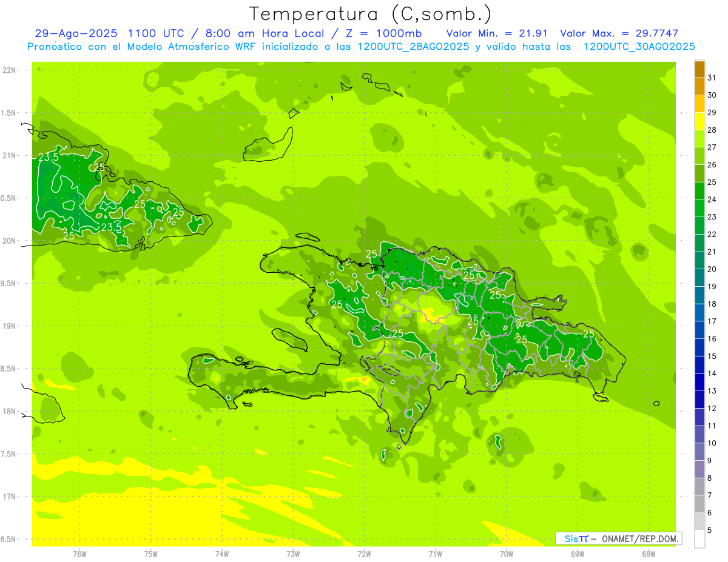Click the legend value '5'
The height and width of the screenshot is (562, 728).
click(x=710, y=530)
